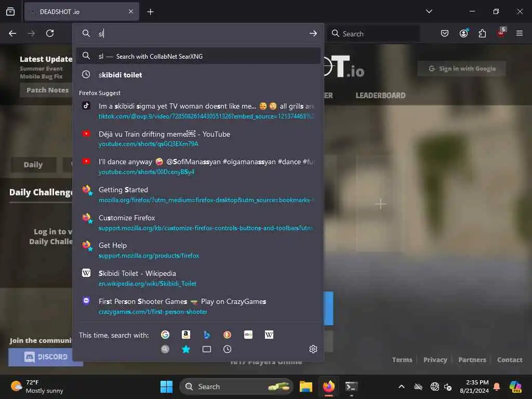Open Firefox View button
The height and width of the screenshot is (399, 532).
coord(10,11)
